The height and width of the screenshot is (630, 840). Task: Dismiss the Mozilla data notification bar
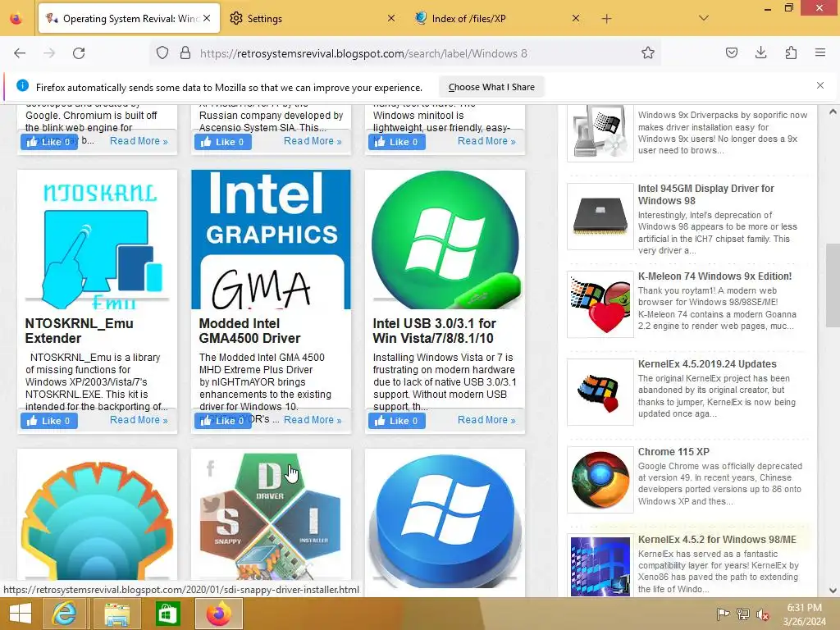(820, 85)
